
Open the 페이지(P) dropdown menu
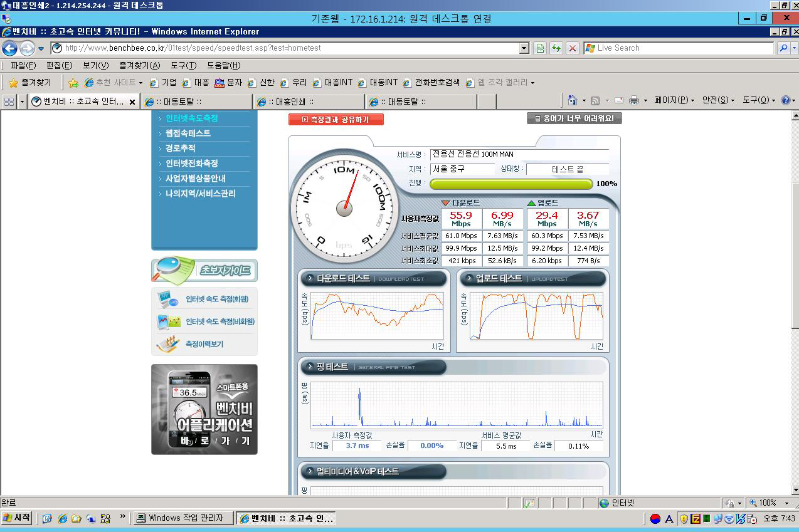pyautogui.click(x=674, y=100)
